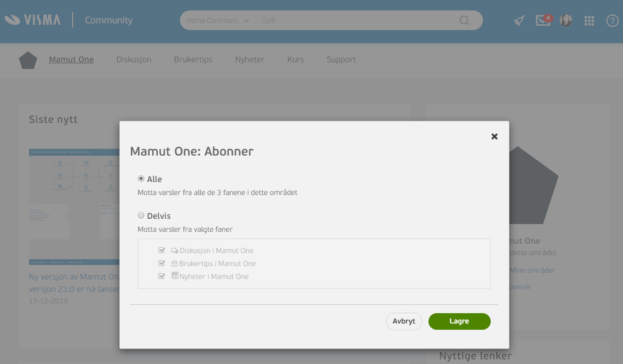
Task: Open the Support tab
Action: click(341, 60)
